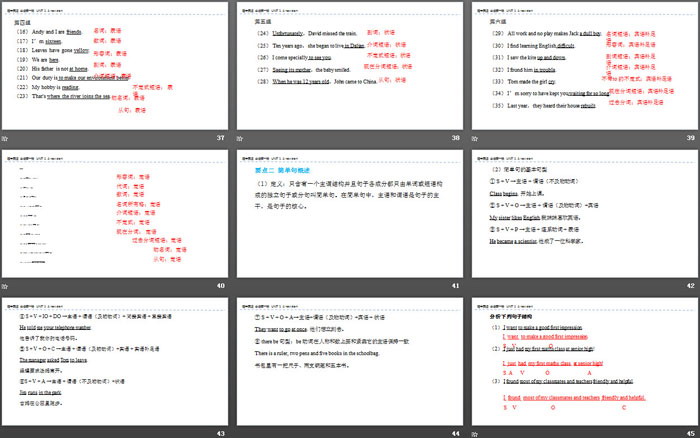Select slide 44 thumbnail
The height and width of the screenshot is (438, 700).
[350, 361]
